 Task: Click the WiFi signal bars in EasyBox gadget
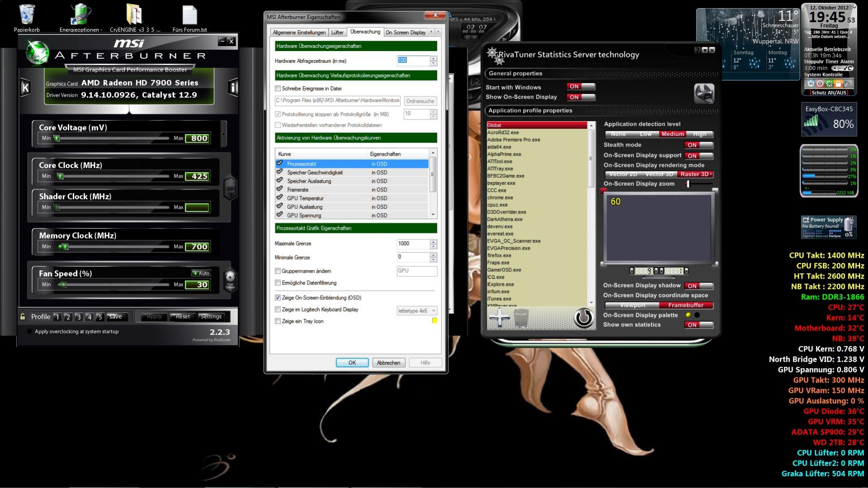point(811,121)
